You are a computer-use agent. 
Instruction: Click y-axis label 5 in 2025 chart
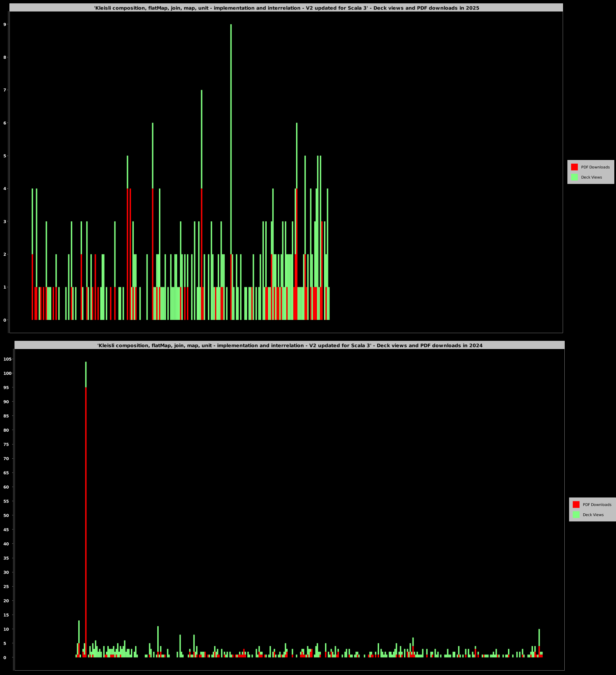5,156
